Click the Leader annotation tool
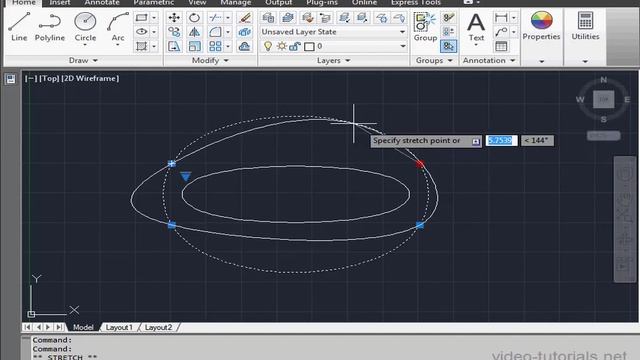This screenshot has width=640, height=360. tap(501, 32)
